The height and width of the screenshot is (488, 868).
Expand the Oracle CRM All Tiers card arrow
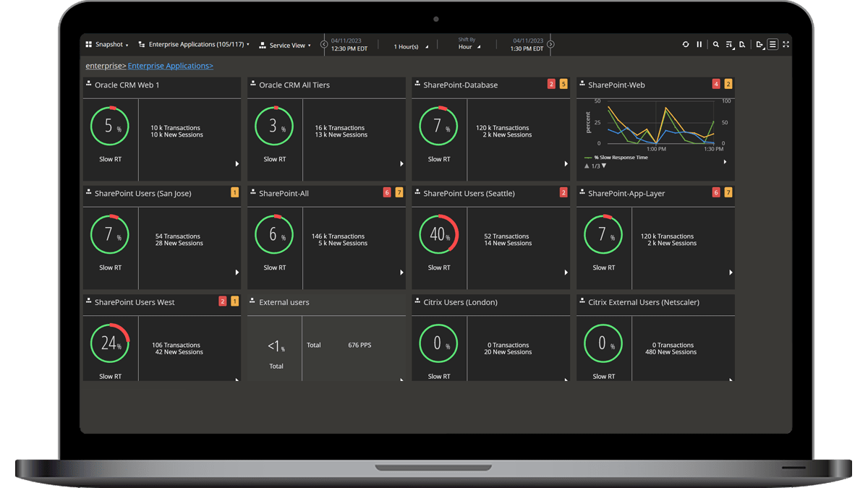[401, 164]
